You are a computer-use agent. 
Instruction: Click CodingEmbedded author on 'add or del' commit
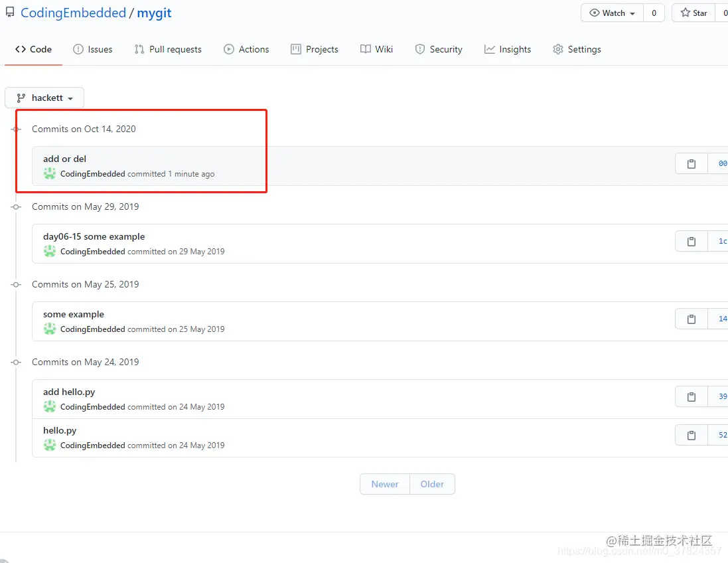point(92,174)
